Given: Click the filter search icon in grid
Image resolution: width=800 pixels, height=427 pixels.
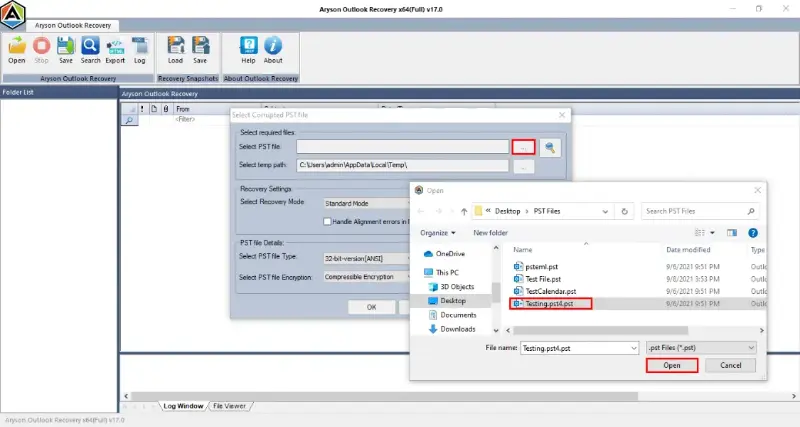Looking at the screenshot, I should click(x=129, y=120).
